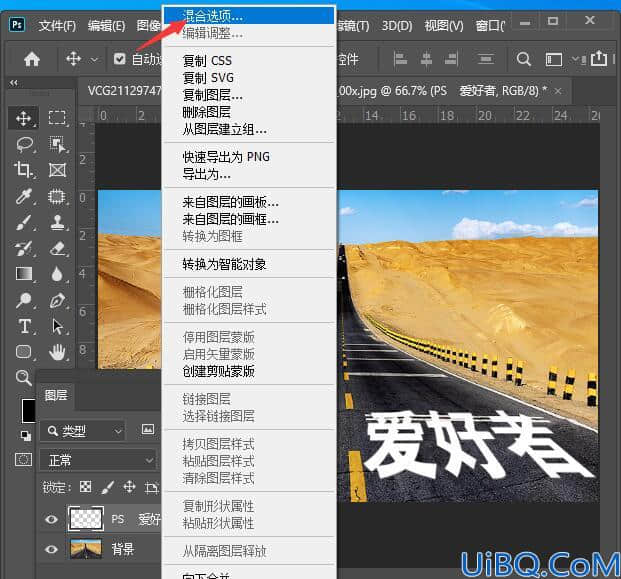This screenshot has height=579, width=621.
Task: Select the Frame tool
Action: coord(57,170)
